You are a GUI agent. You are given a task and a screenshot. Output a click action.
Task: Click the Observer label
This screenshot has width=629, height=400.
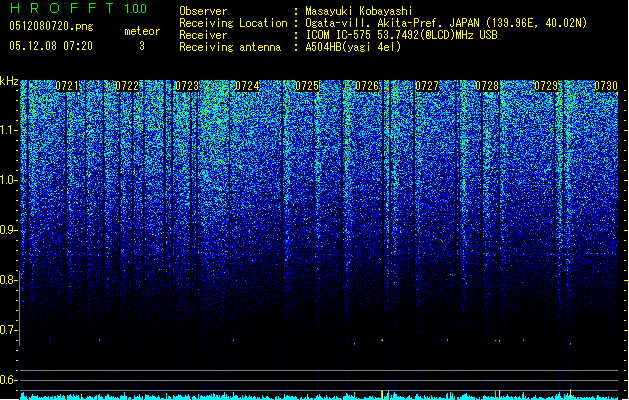pyautogui.click(x=203, y=11)
